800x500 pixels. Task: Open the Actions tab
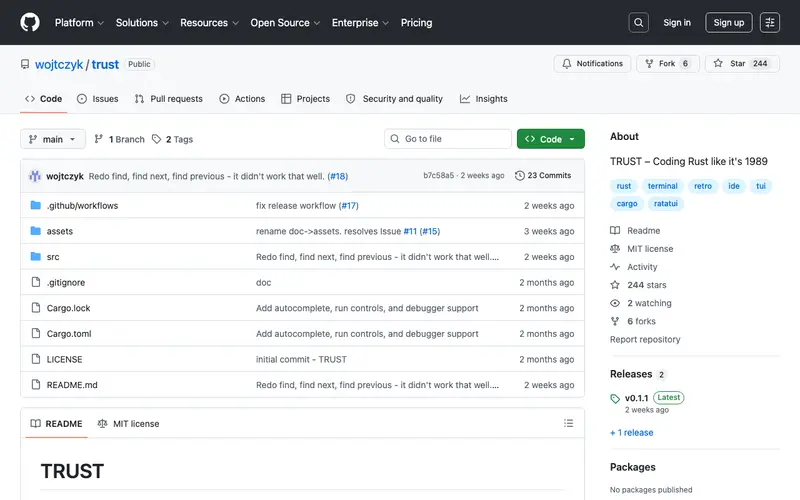(242, 98)
